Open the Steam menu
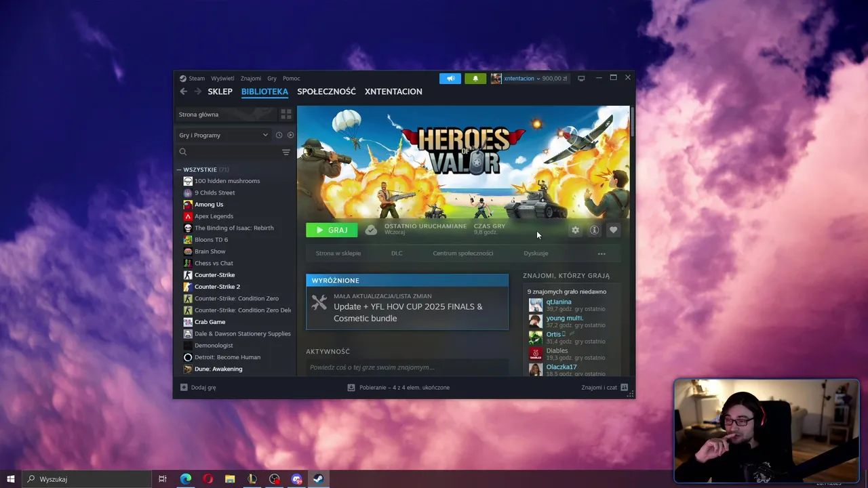 [197, 79]
